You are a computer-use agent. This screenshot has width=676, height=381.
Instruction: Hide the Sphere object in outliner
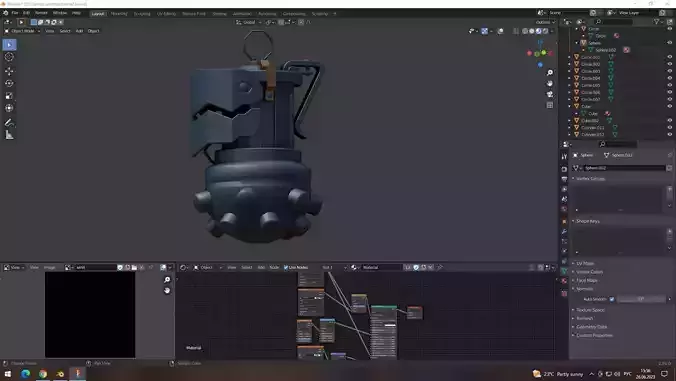[x=670, y=43]
